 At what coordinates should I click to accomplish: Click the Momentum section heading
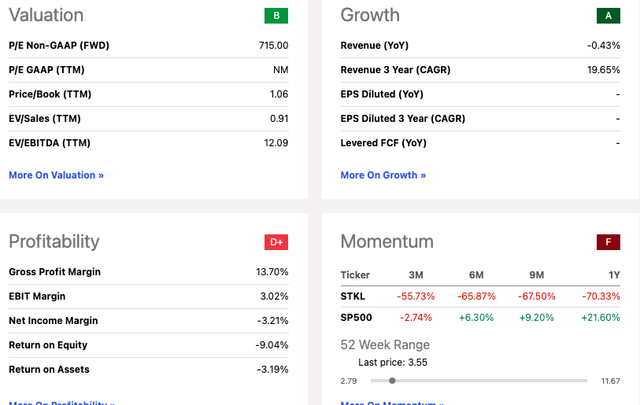click(387, 241)
